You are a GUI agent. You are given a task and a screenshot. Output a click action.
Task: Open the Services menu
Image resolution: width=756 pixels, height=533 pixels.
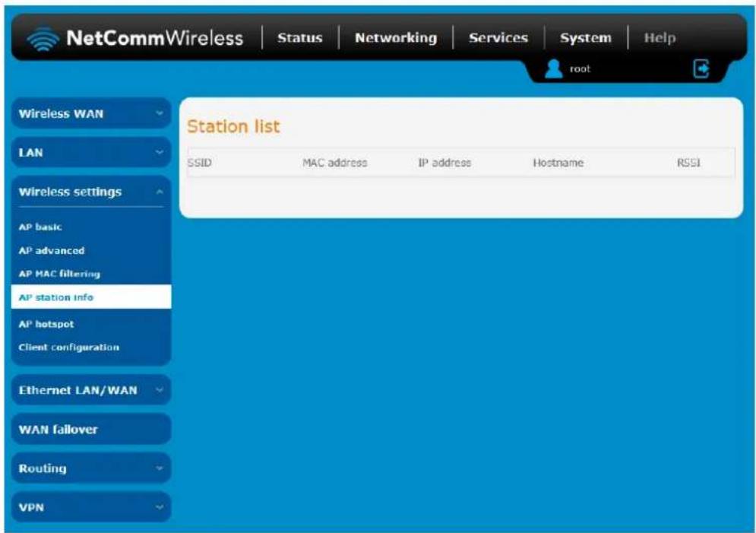(498, 37)
